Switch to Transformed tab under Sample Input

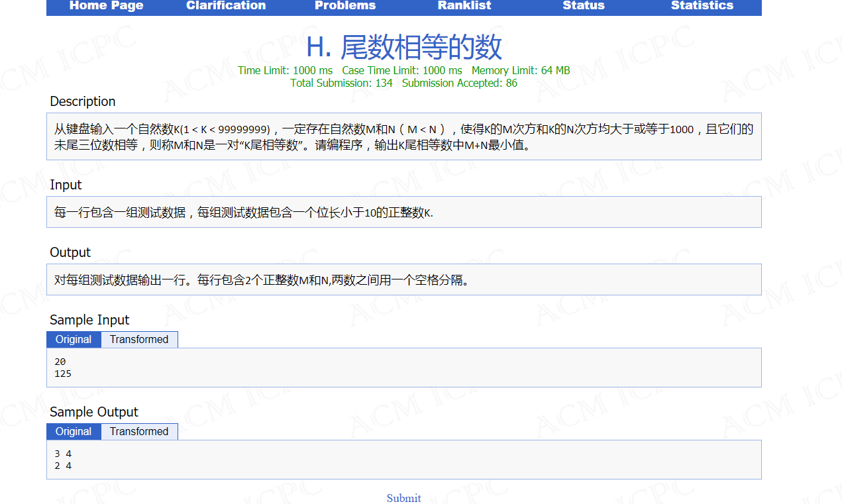(x=139, y=340)
